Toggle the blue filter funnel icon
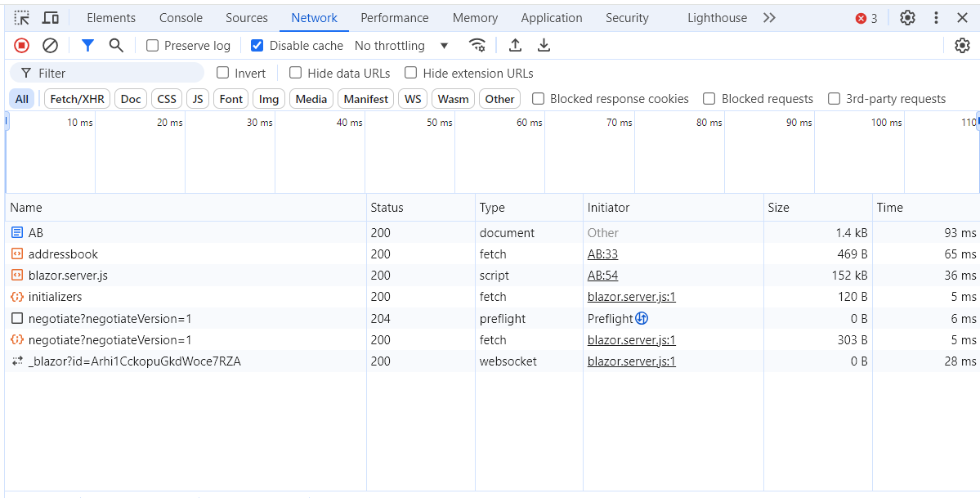 (88, 45)
